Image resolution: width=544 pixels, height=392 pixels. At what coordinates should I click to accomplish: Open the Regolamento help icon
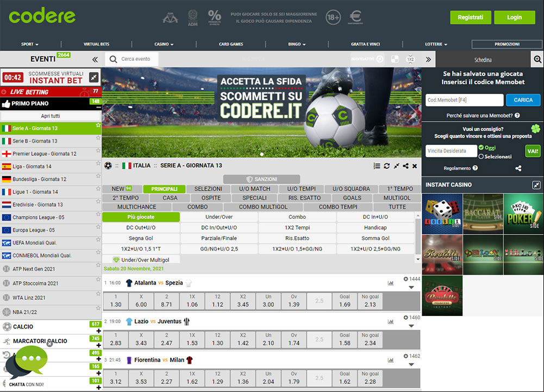476,168
